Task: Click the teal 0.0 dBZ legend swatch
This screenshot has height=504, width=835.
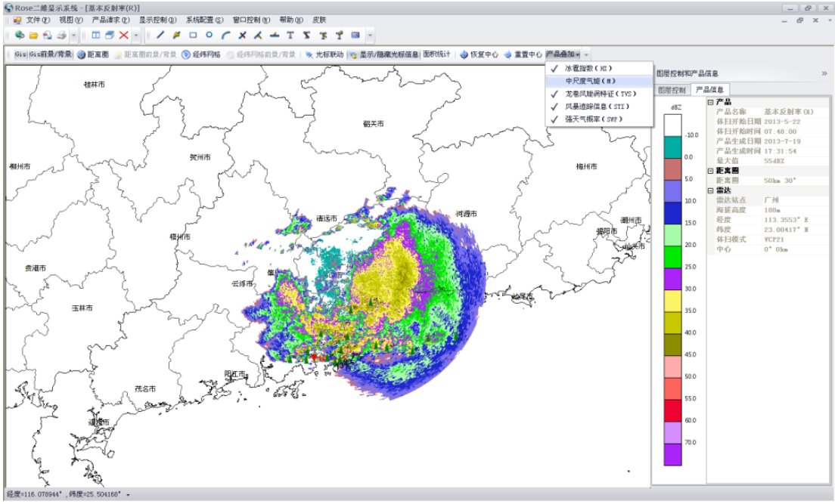Action: click(x=672, y=147)
